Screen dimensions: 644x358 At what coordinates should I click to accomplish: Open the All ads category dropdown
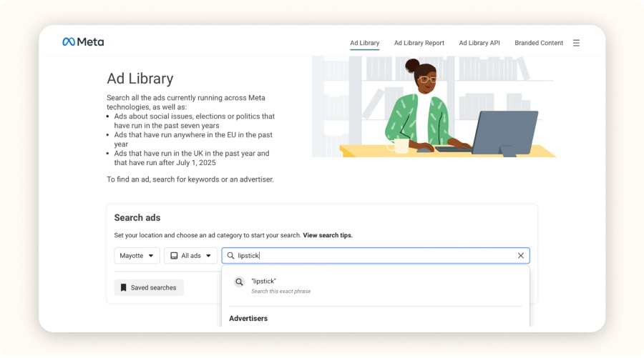coord(190,256)
